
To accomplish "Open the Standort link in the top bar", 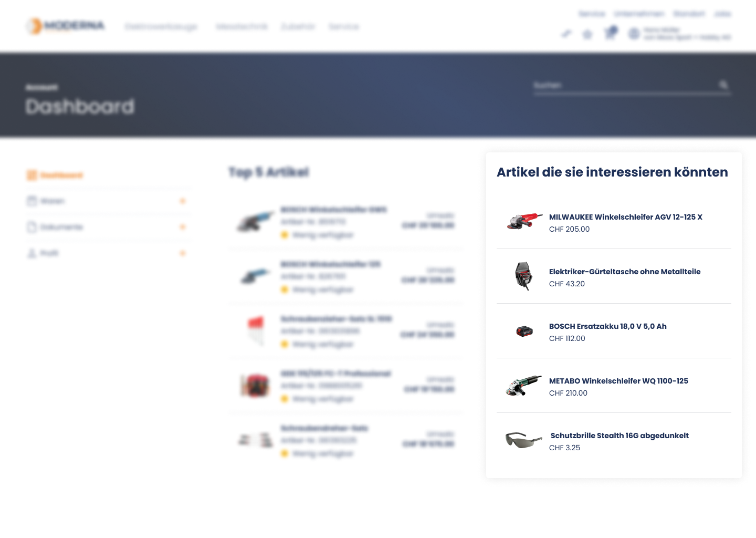I will pos(689,14).
